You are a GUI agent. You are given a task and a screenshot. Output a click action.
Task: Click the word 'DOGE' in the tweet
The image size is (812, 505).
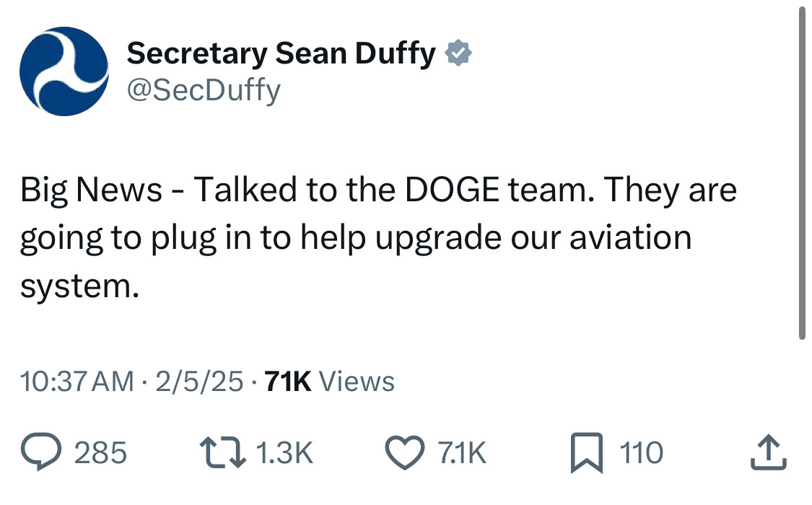[x=450, y=190]
